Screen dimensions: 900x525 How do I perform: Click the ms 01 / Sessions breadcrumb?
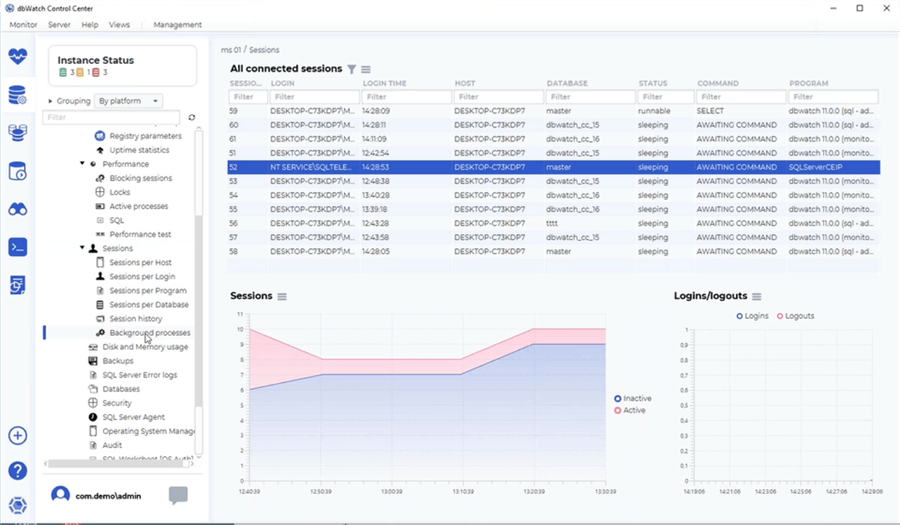250,50
